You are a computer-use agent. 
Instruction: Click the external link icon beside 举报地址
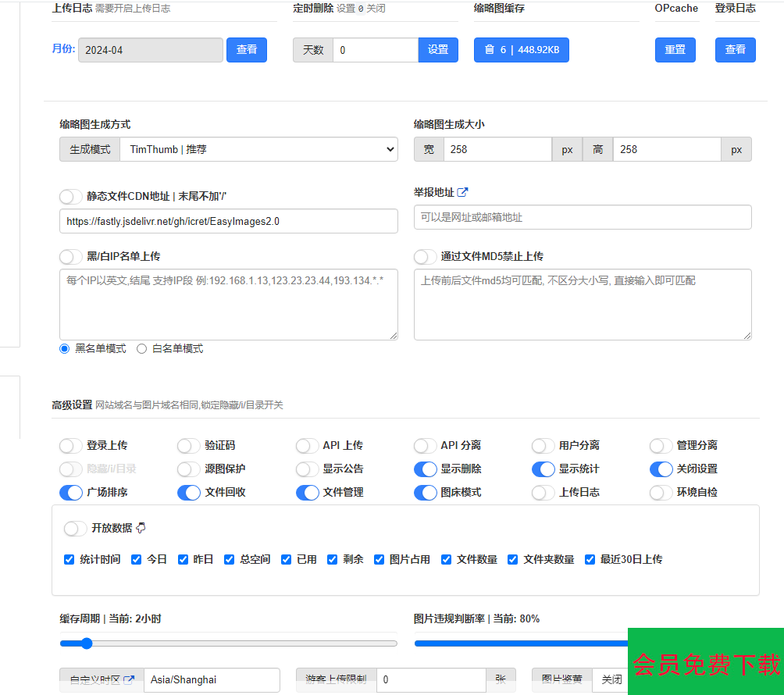462,192
